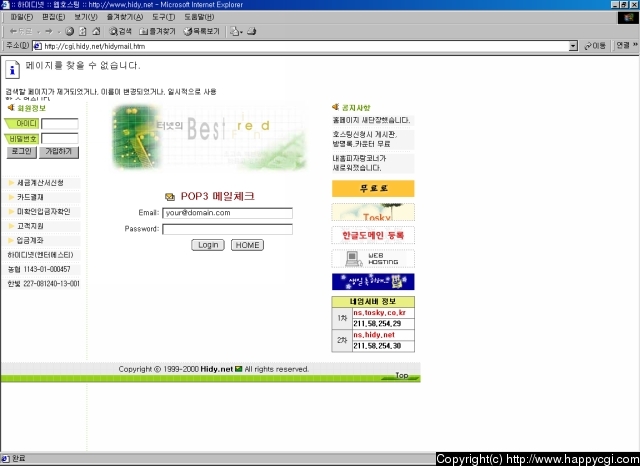
Task: Click the address bar URL field
Action: (x=305, y=46)
